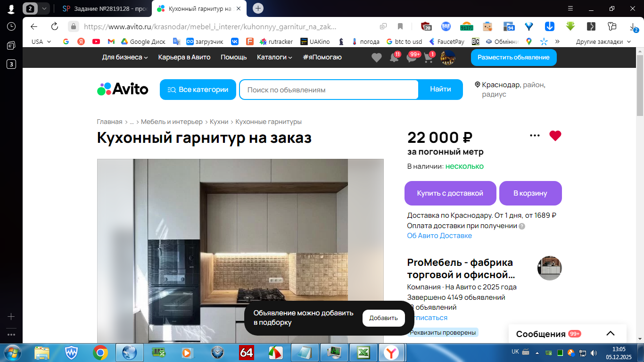
Task: Click the delivery payment help question icon
Action: (522, 226)
